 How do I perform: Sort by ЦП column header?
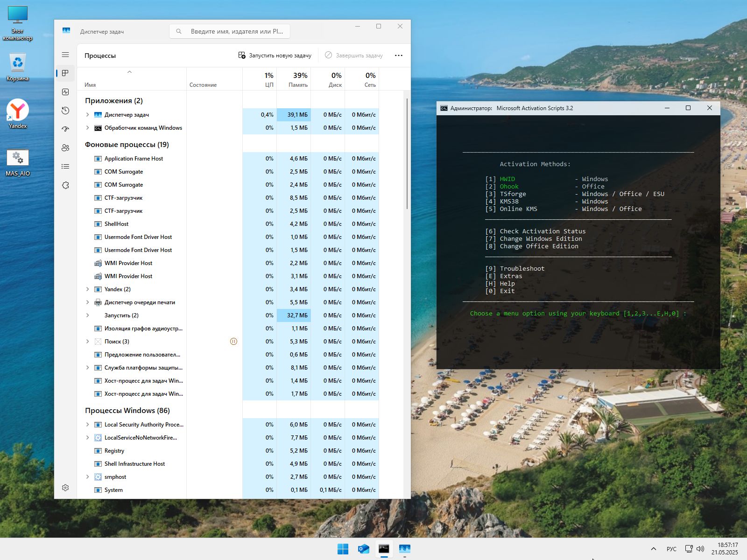260,79
